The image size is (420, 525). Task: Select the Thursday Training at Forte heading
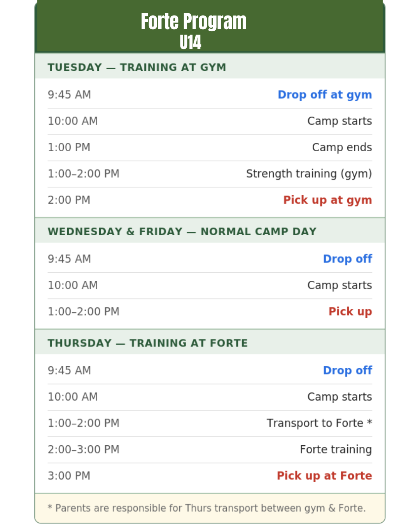[x=148, y=343]
